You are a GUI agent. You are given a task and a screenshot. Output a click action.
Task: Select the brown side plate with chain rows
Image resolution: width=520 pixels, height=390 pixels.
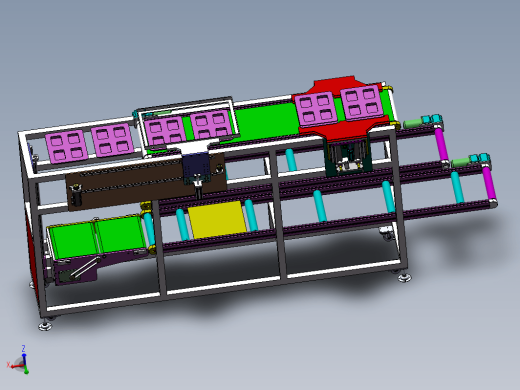point(146,183)
